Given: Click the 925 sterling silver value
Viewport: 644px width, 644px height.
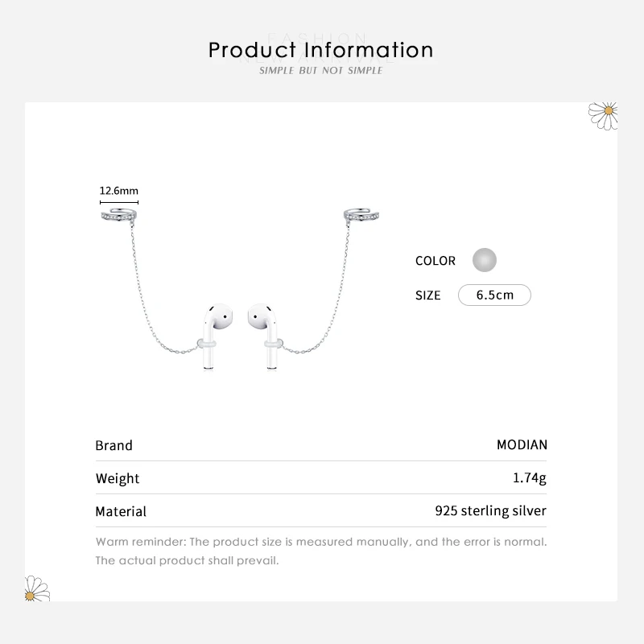Looking at the screenshot, I should coord(490,511).
